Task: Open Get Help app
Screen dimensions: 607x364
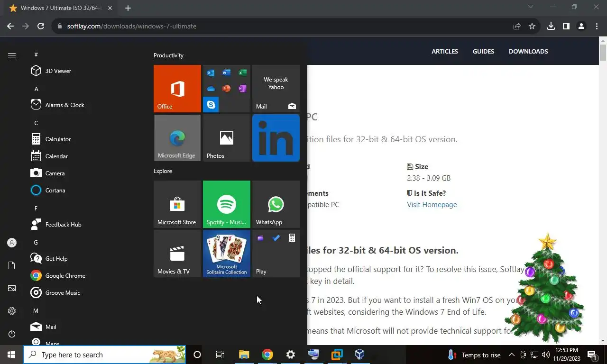Action: 87,259
